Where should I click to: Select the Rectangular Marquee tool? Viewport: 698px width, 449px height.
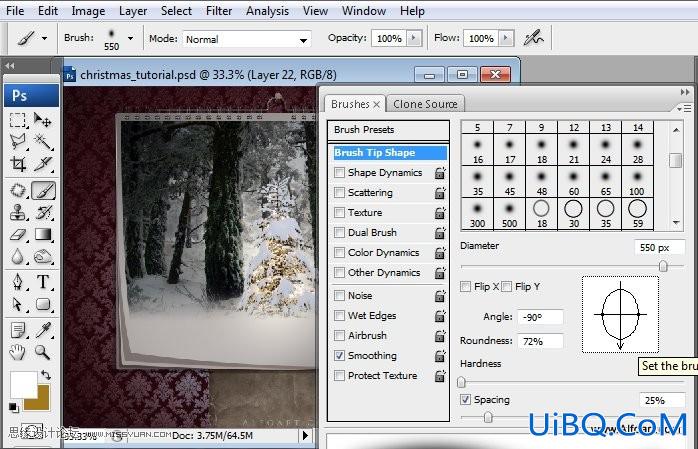pyautogui.click(x=18, y=120)
